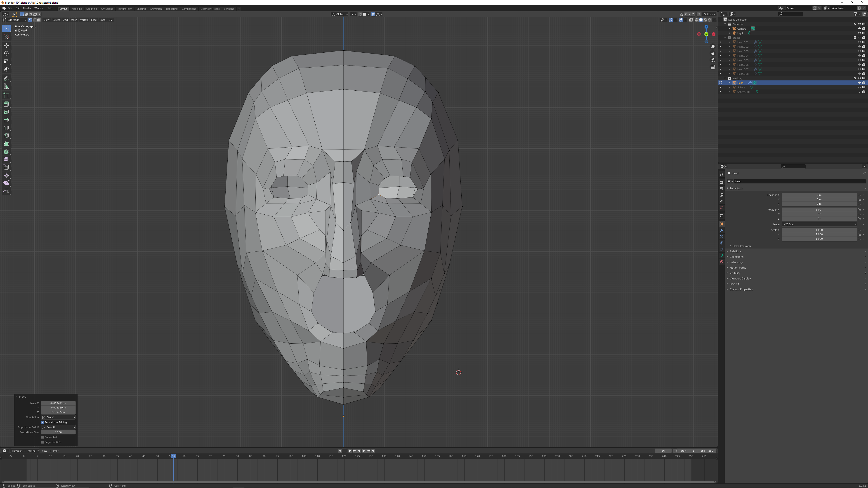
Task: Pick the Knife tool
Action: pyautogui.click(x=6, y=136)
